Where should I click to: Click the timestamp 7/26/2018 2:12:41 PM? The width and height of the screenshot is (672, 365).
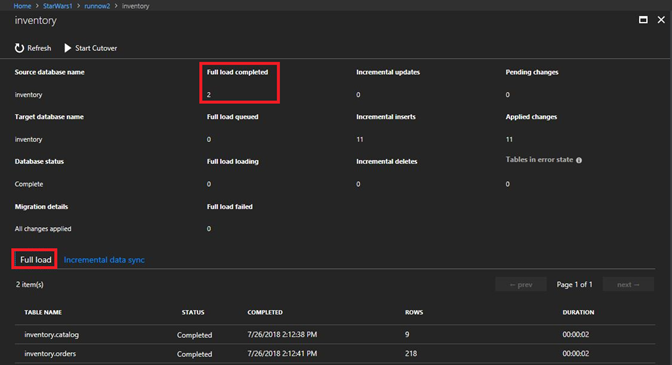click(x=282, y=354)
